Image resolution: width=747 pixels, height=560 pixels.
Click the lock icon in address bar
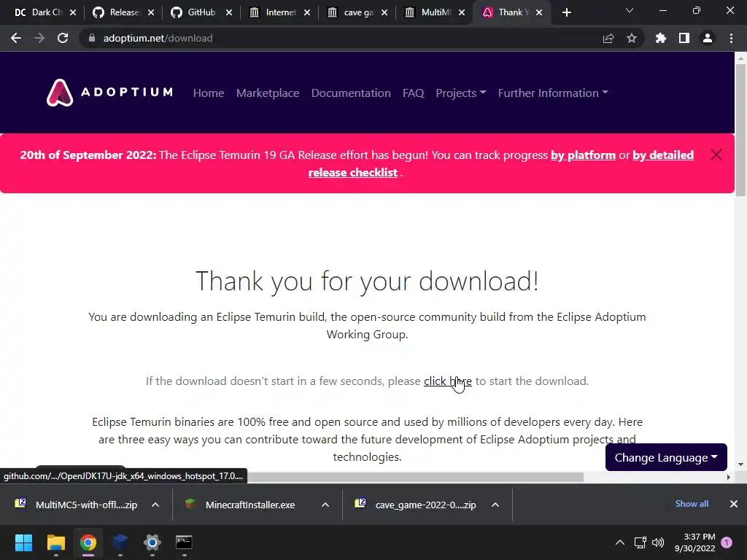(x=92, y=38)
